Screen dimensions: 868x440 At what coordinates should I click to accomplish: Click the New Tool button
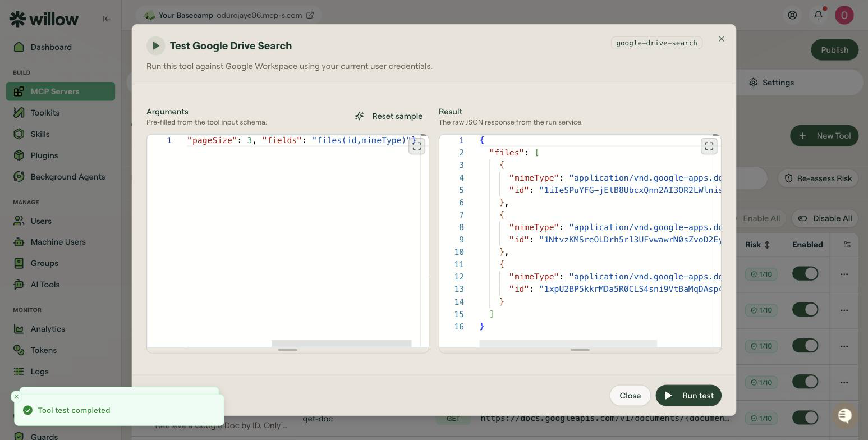[824, 136]
